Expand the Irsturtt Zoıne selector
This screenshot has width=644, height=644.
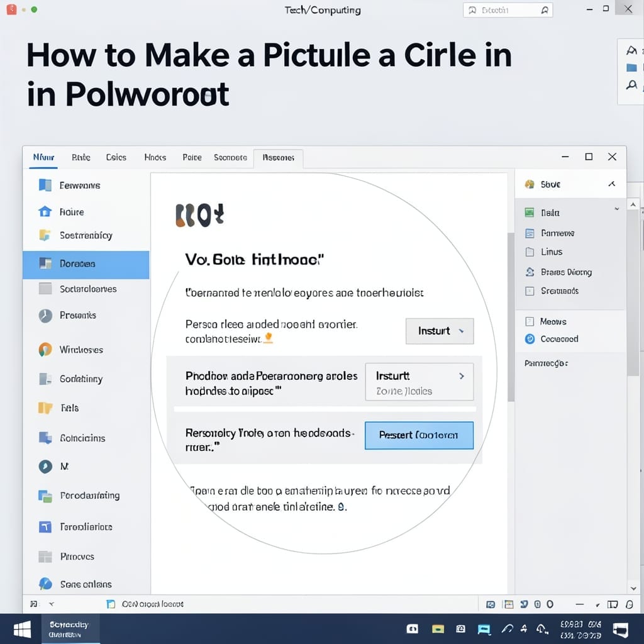419,382
